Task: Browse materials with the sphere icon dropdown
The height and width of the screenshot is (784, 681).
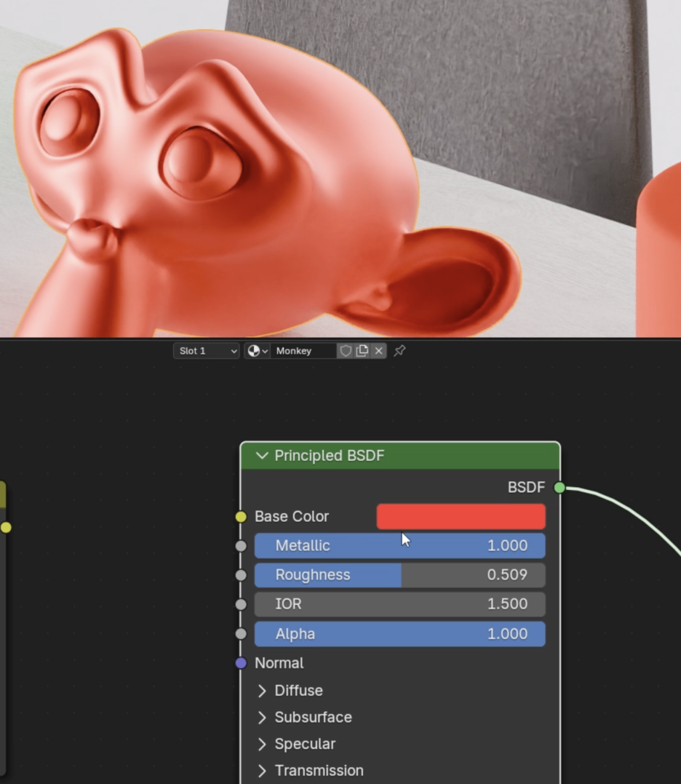Action: (x=258, y=351)
